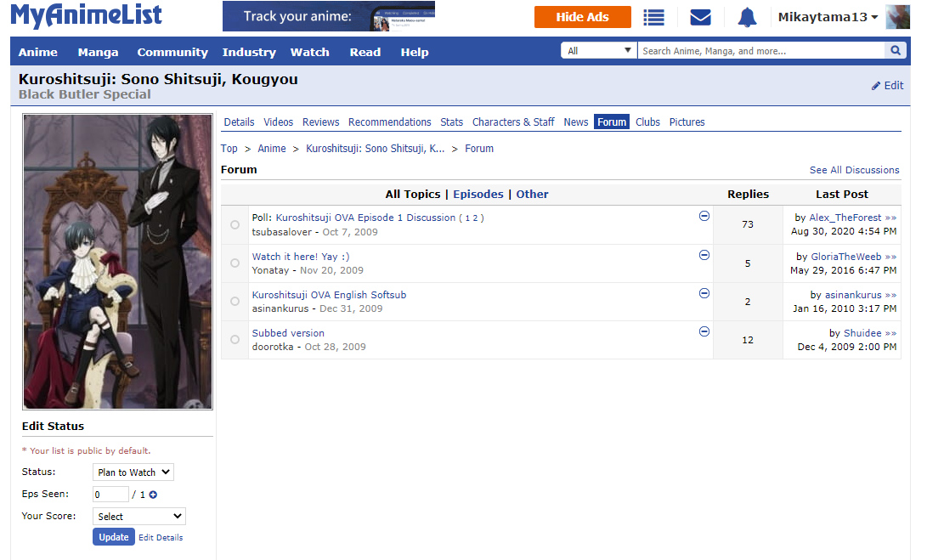The height and width of the screenshot is (560, 927).
Task: Click last-post arrows beside Alex_TheForest
Action: click(x=890, y=218)
